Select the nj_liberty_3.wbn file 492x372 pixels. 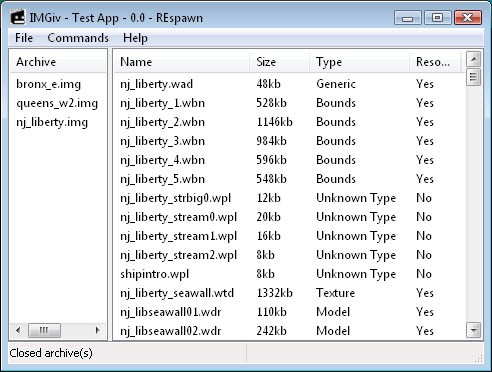point(162,141)
